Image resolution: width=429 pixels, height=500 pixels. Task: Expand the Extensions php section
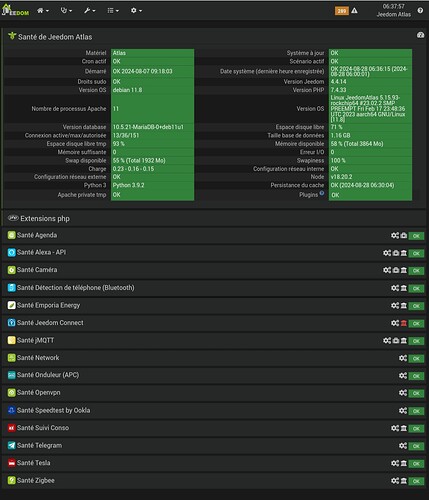point(45,219)
